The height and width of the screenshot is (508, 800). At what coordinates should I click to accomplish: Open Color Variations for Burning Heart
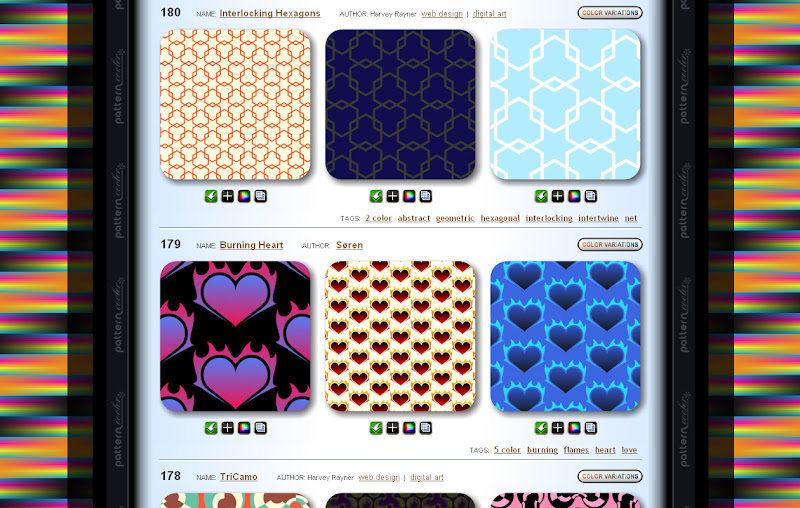610,245
